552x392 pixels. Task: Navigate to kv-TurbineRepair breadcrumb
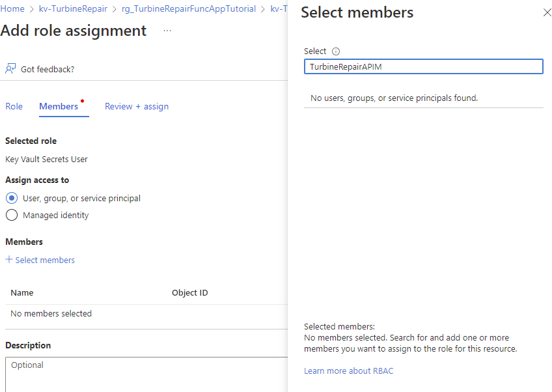click(x=73, y=9)
